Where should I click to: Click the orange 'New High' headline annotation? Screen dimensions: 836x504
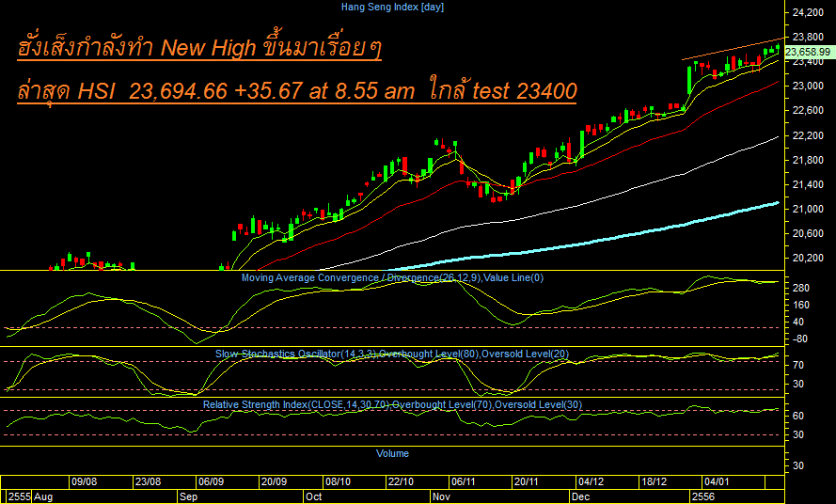tap(199, 47)
